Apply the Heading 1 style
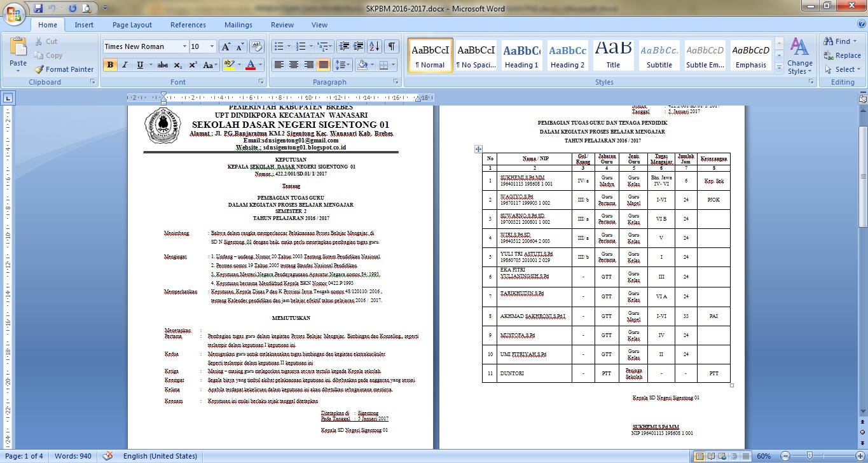 point(522,55)
